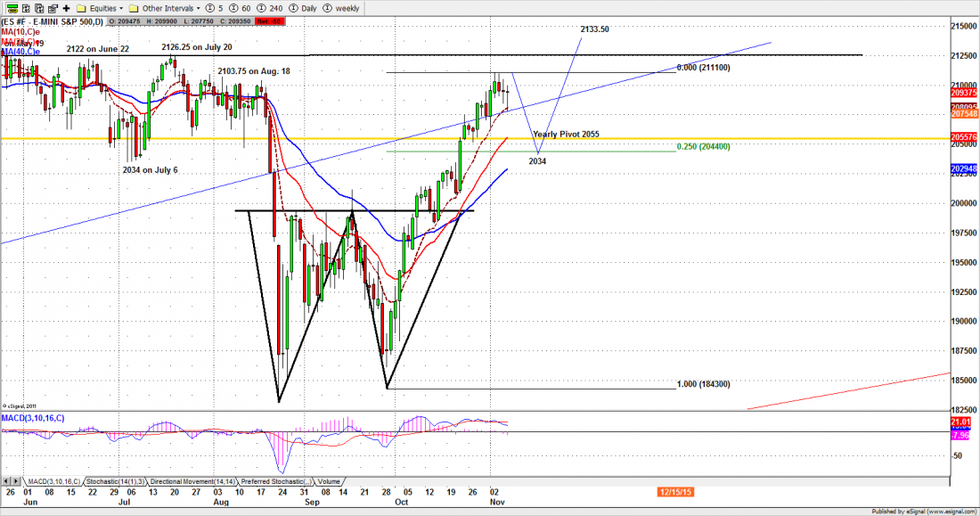Screen dimensions: 980x516
Task: Expand the Other Intervals dropdown
Action: [x=170, y=8]
